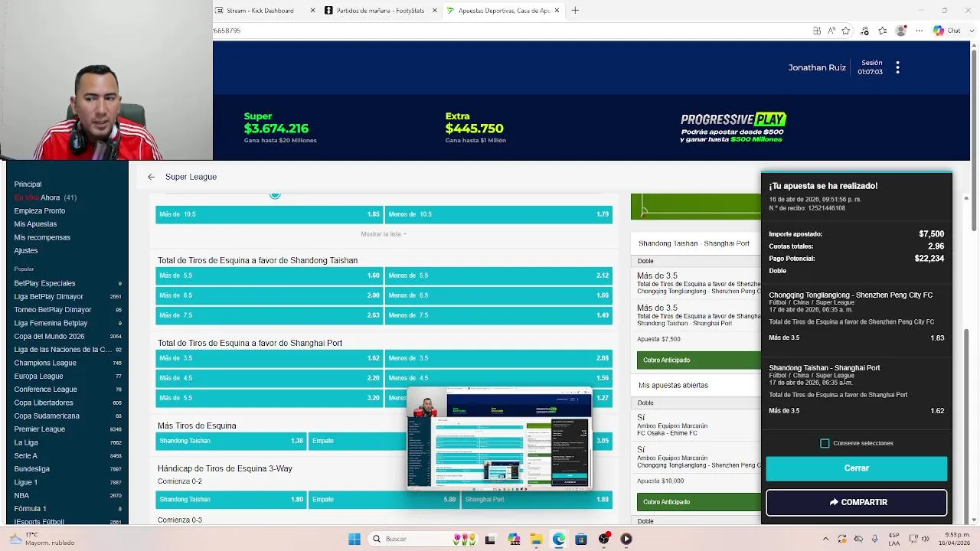Screen dimensions: 980x551
Task: Click Cobro Anticipado under Apuesta $7,500
Action: (698, 360)
